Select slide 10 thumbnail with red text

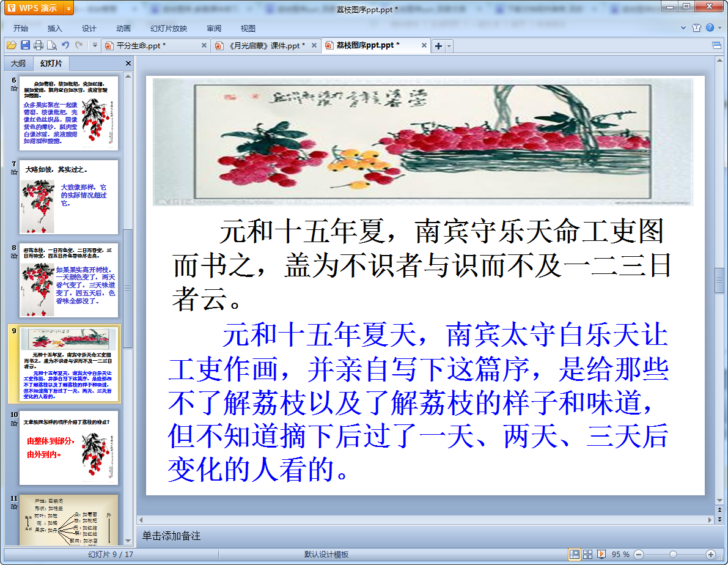(68, 448)
